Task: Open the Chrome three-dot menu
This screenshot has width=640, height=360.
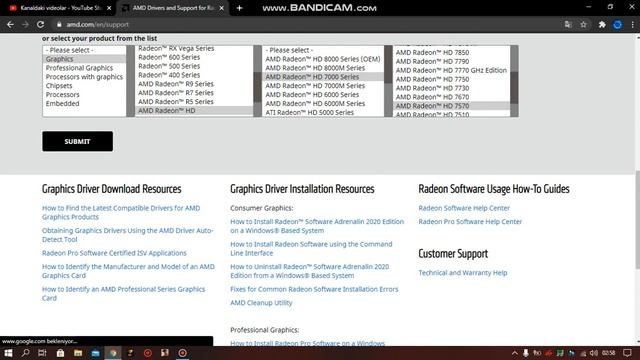Action: point(633,24)
